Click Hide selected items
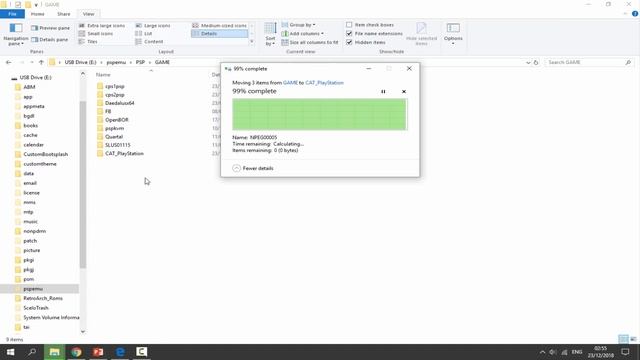 421,34
